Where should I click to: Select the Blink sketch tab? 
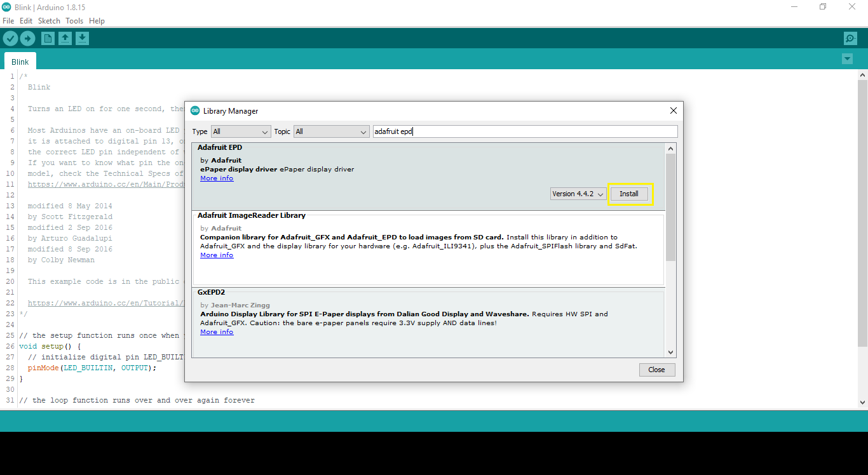click(20, 62)
